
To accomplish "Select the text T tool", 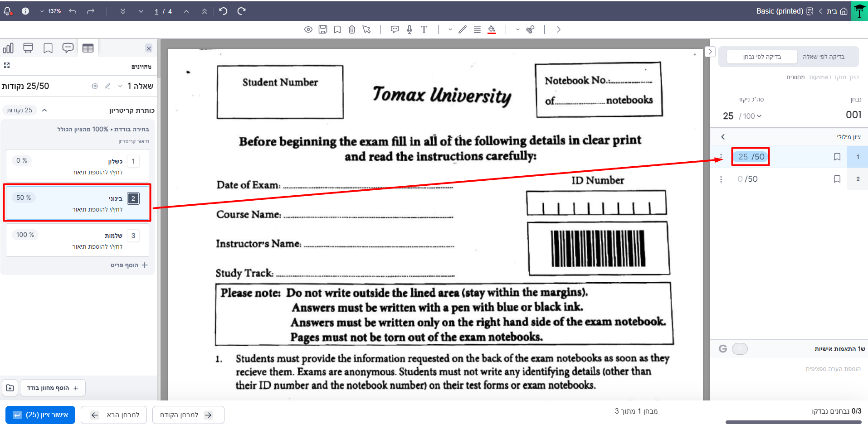I will [424, 29].
